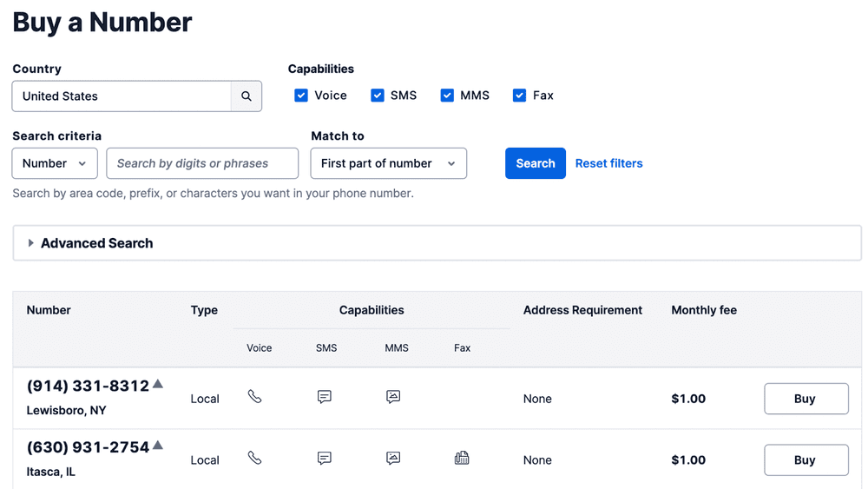Image resolution: width=868 pixels, height=489 pixels.
Task: Click the voice phone icon for (914) 331-8312
Action: pos(254,396)
